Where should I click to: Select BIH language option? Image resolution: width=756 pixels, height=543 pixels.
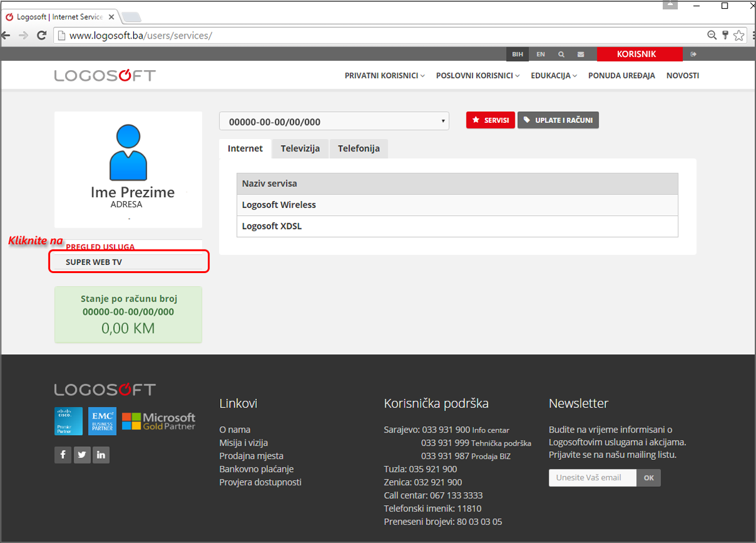click(518, 55)
